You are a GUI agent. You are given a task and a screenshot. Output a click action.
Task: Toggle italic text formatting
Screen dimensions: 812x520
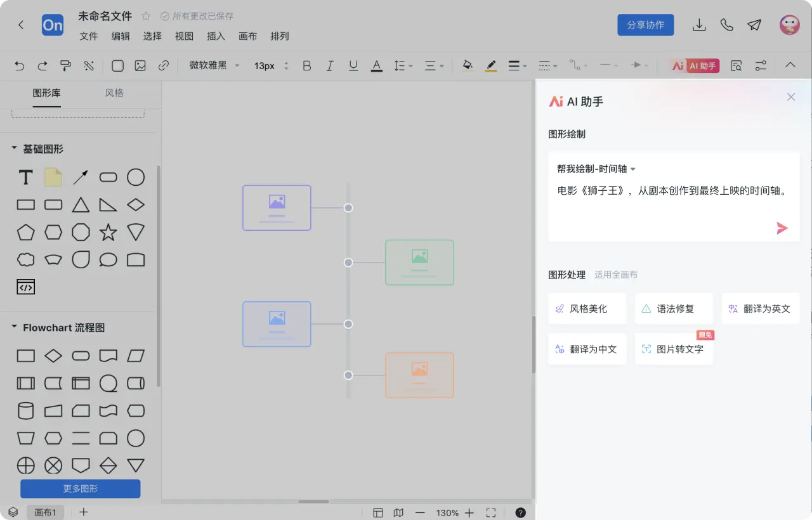[330, 65]
